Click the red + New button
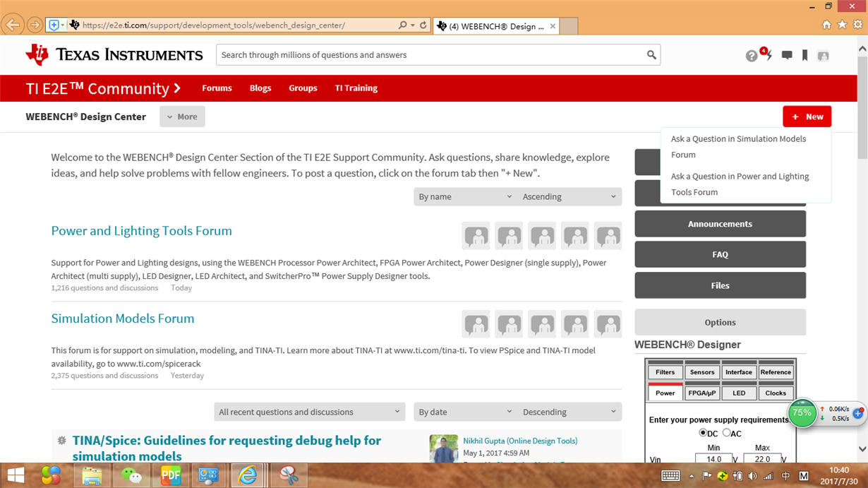This screenshot has width=868, height=488. (807, 117)
